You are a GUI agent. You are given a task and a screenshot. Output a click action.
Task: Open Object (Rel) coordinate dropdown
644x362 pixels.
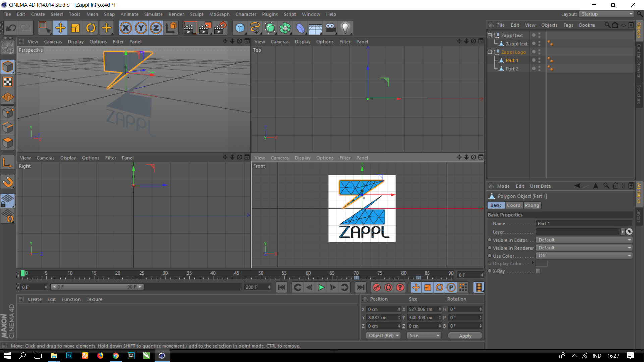click(383, 336)
